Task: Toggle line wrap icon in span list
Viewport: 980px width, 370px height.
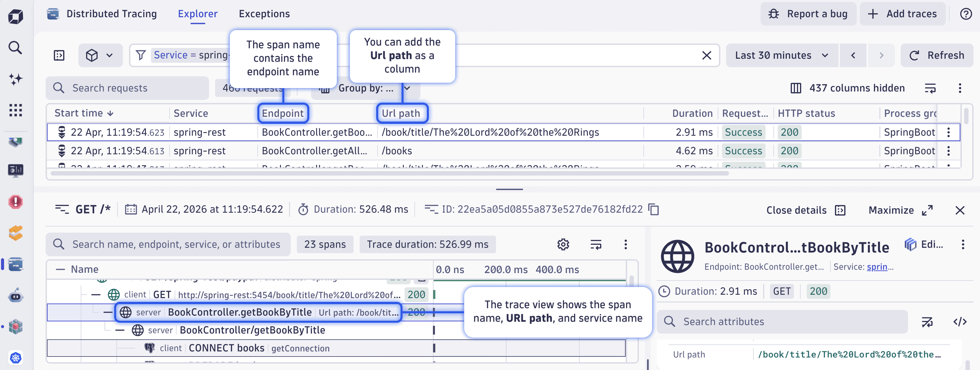Action: pos(596,244)
